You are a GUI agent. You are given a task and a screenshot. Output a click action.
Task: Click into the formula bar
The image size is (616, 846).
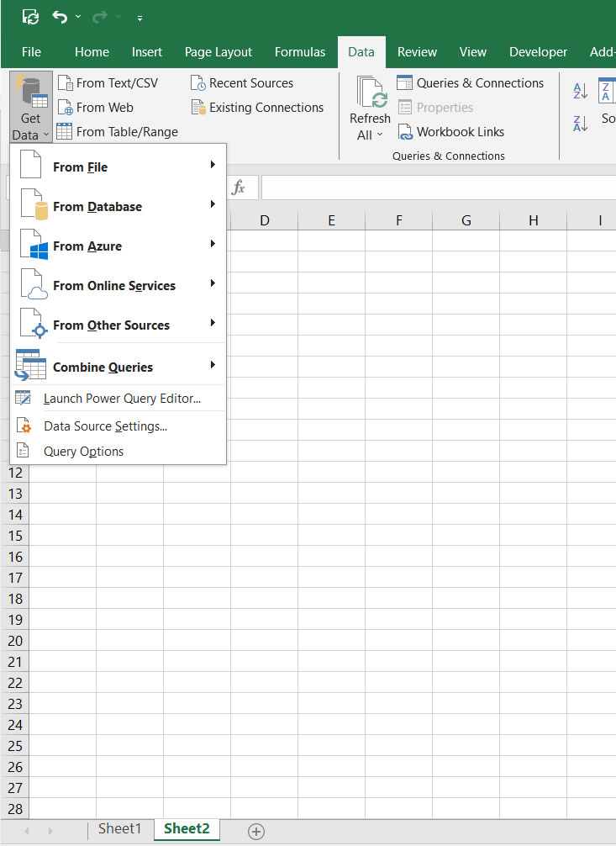(x=438, y=188)
